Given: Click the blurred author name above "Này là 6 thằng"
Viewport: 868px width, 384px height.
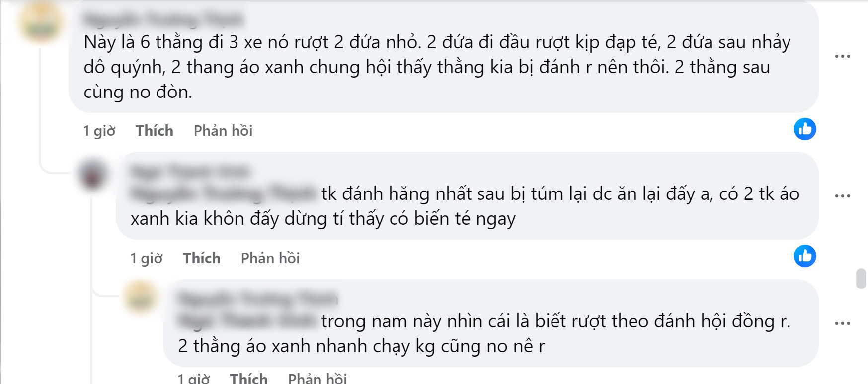Looking at the screenshot, I should click(163, 19).
